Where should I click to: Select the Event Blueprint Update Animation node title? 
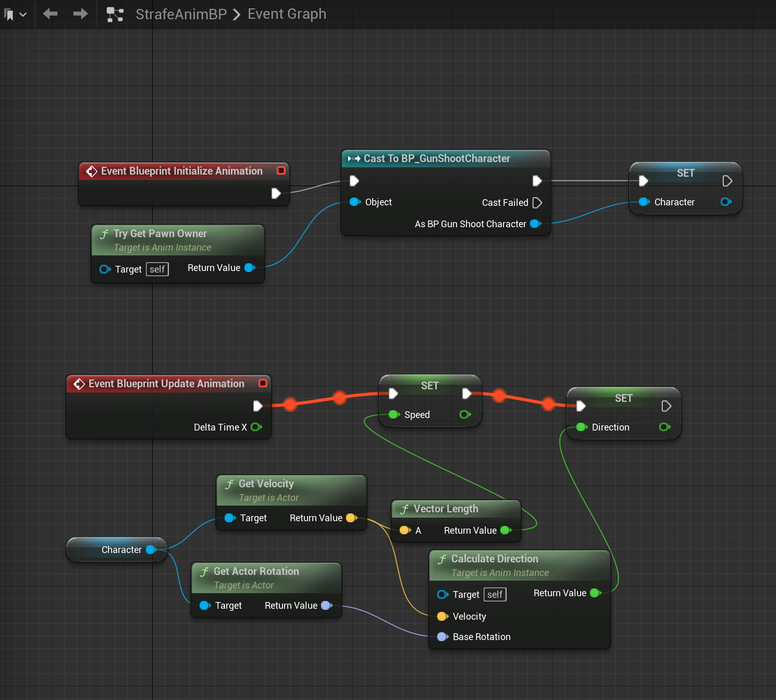tap(166, 384)
